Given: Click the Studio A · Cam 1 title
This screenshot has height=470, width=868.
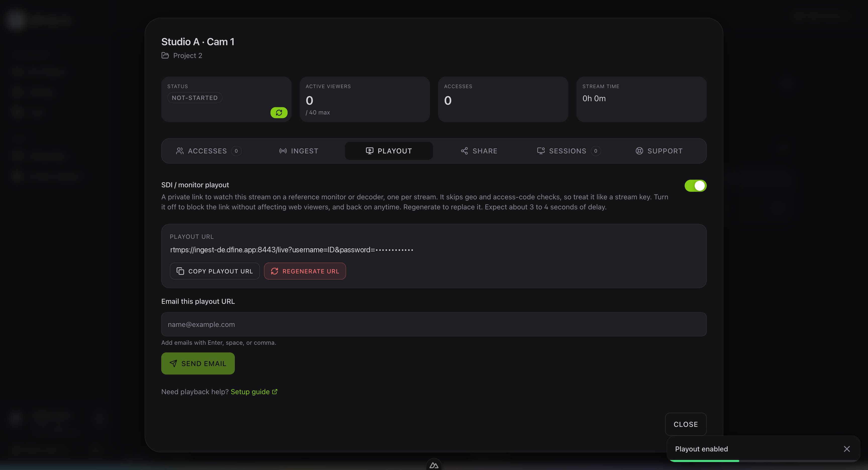Looking at the screenshot, I should tap(198, 42).
